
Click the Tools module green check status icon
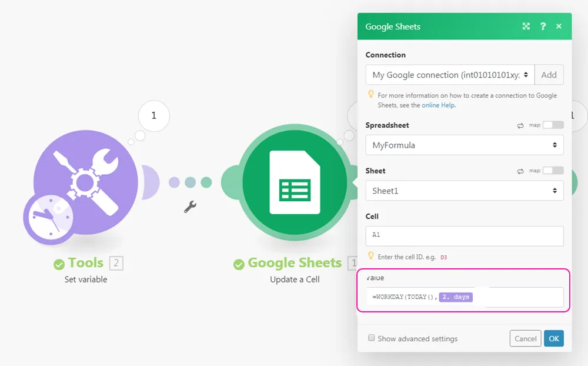59,265
